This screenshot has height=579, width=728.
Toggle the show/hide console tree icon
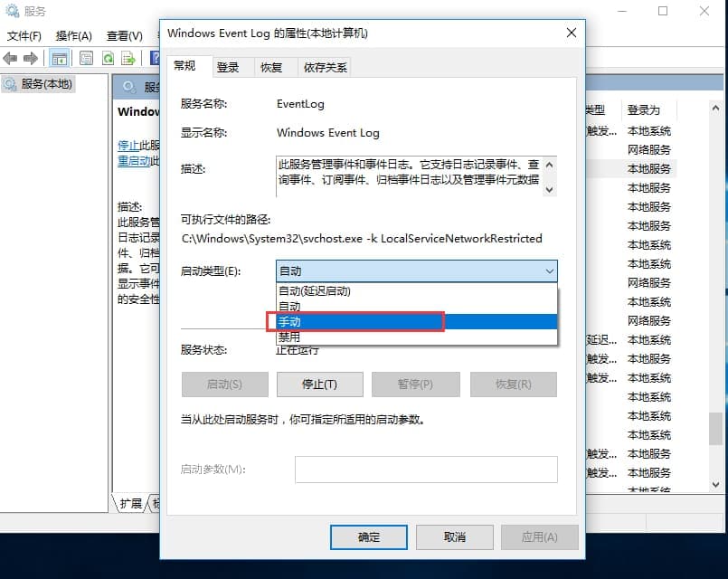59,59
